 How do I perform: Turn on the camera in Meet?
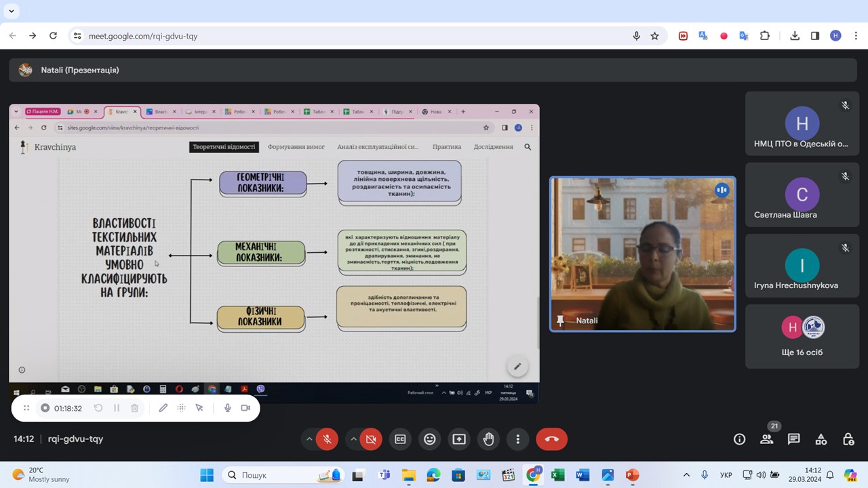click(371, 439)
